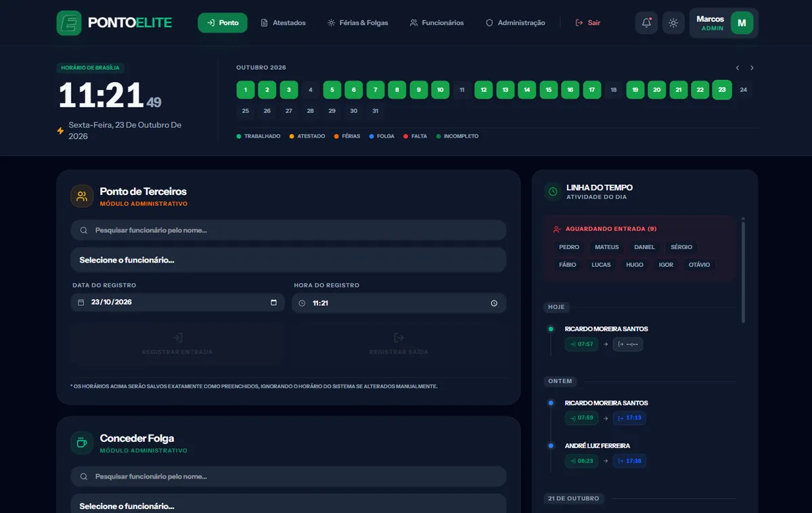Select day 31 in the October calendar
Image resolution: width=812 pixels, height=513 pixels.
click(x=376, y=111)
